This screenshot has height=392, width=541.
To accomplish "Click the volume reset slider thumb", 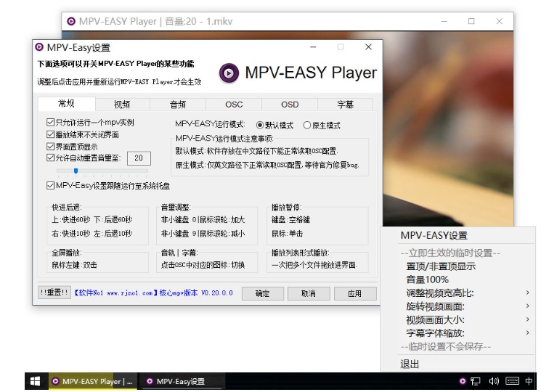I will (76, 171).
